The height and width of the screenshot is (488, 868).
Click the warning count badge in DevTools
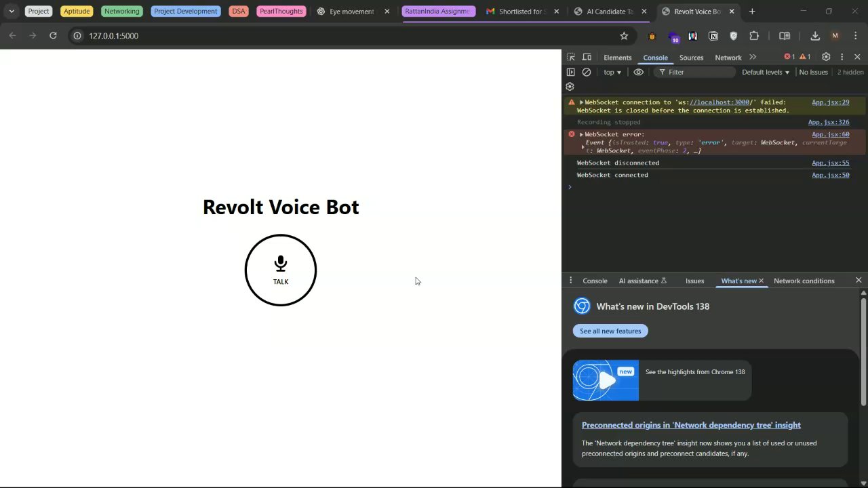[x=805, y=57]
